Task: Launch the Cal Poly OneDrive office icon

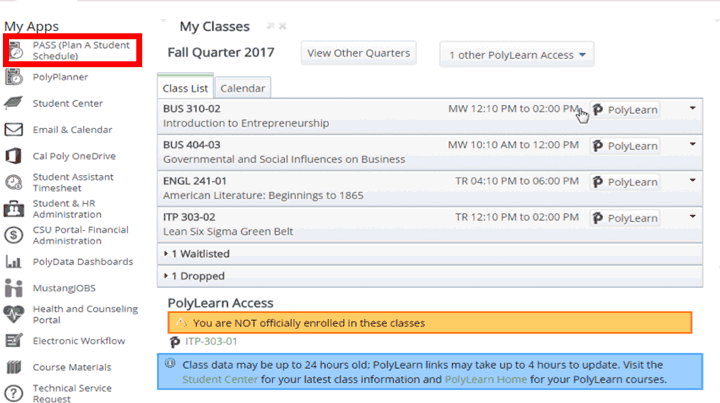Action: tap(13, 156)
